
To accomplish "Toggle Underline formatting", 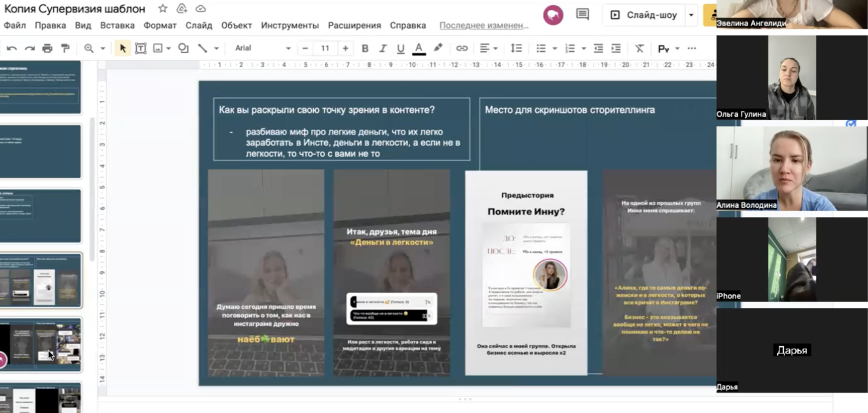I will tap(400, 49).
